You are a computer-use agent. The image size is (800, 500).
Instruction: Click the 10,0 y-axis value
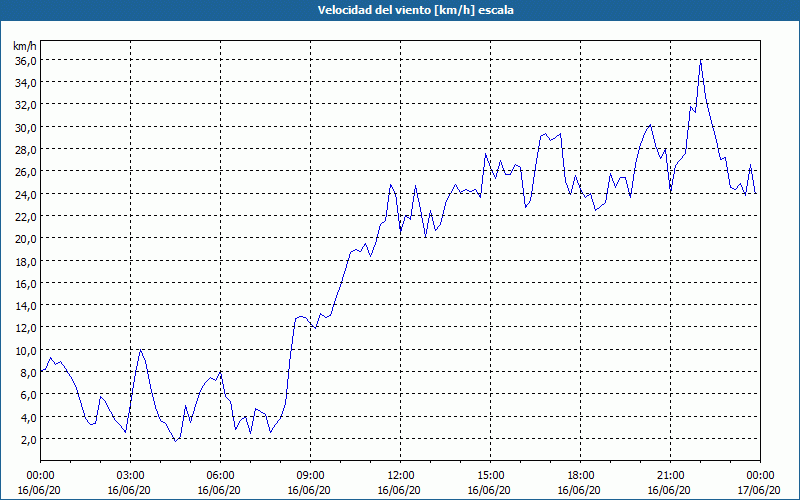26,351
